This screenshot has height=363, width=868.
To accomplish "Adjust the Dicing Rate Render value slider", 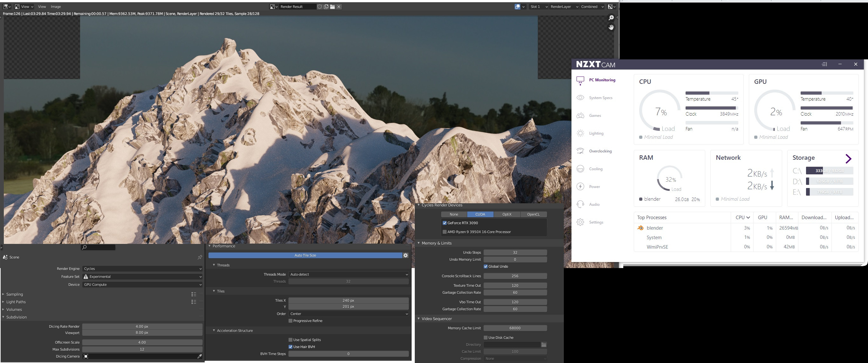I will click(142, 326).
